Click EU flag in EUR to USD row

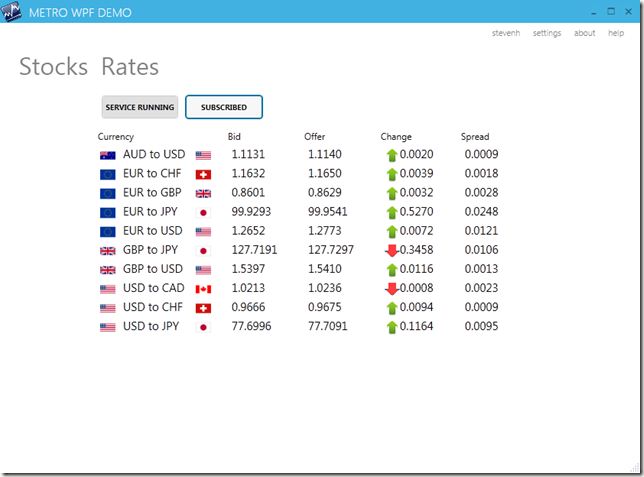click(108, 232)
